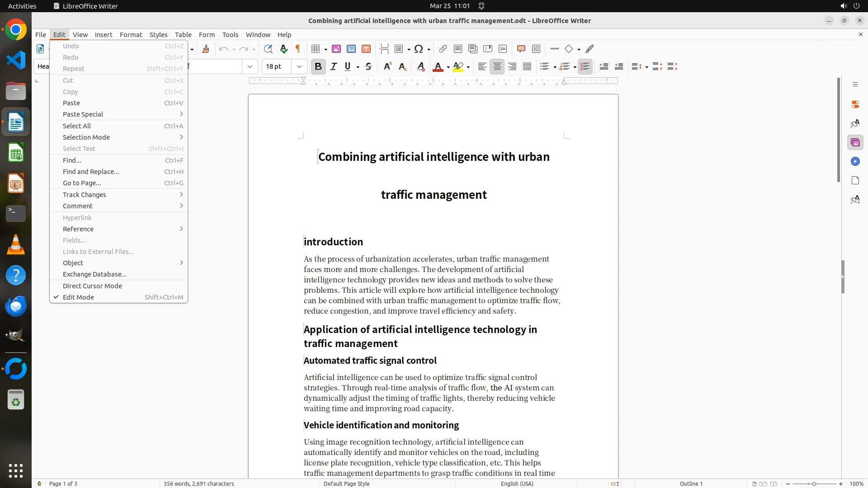Select Find and Replace menu entry
This screenshot has height=488, width=868.
click(91, 172)
